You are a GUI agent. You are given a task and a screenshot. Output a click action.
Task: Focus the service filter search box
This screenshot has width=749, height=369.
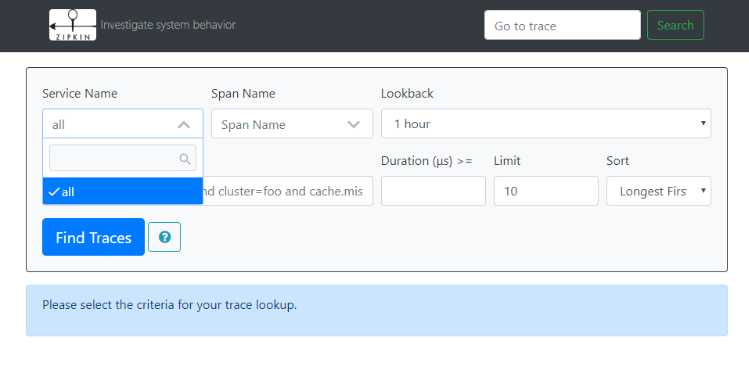123,158
